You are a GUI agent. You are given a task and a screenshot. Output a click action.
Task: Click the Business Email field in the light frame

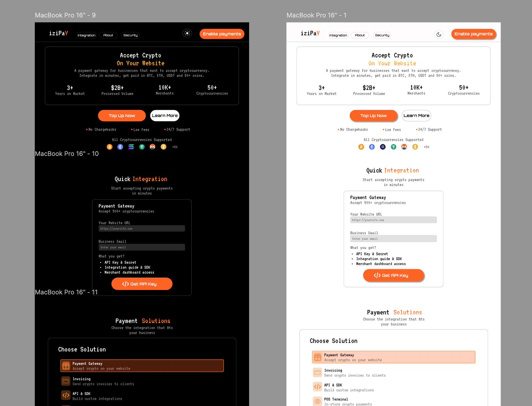click(393, 239)
